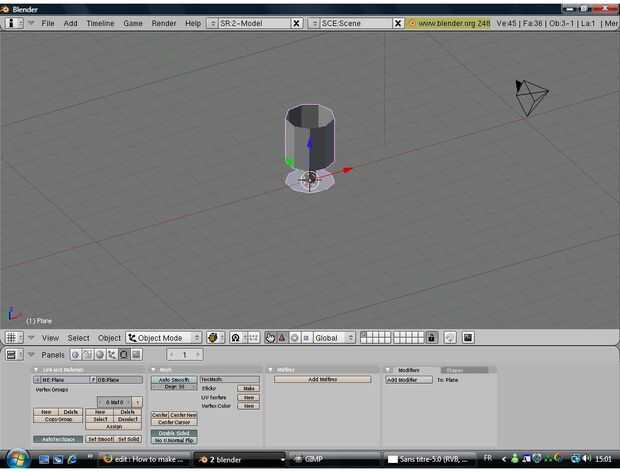Collapse the Link and Materials panel
The image size is (620, 472).
36,370
